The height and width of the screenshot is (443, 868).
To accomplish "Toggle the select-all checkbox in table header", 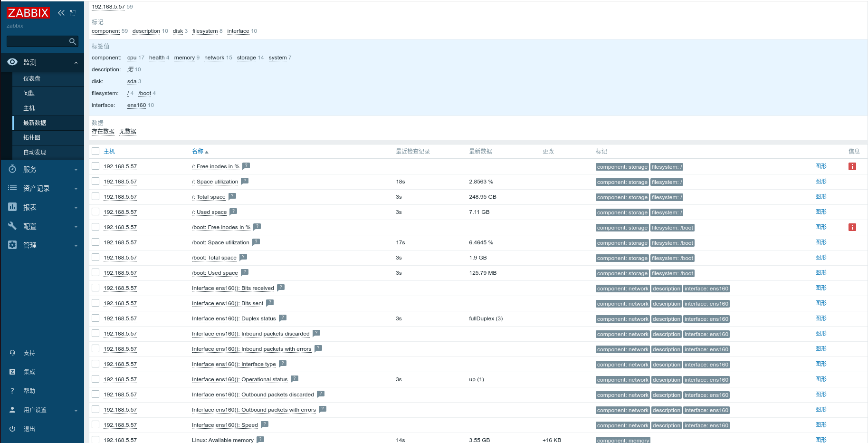I will click(95, 151).
